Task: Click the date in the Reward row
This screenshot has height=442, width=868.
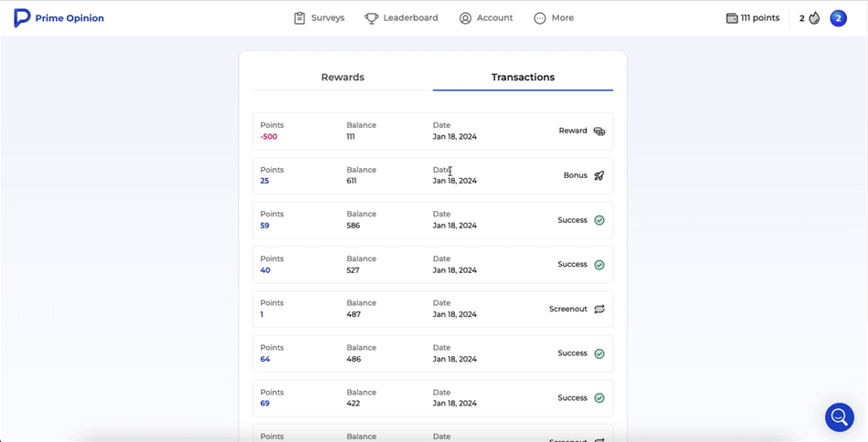Action: (454, 137)
